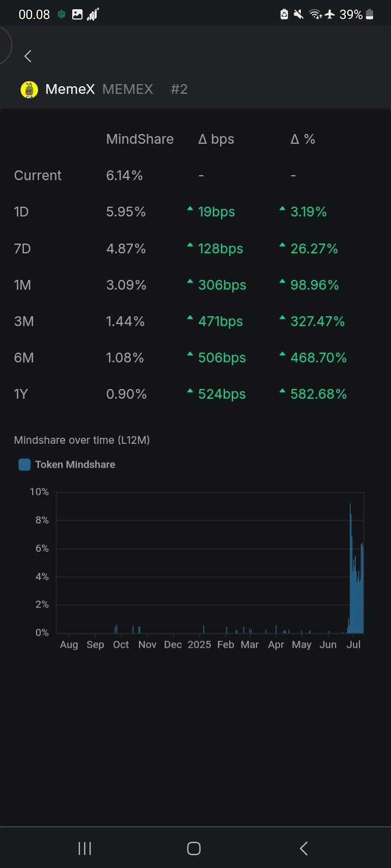
Task: Tap the airplane mode status icon
Action: coord(330,15)
